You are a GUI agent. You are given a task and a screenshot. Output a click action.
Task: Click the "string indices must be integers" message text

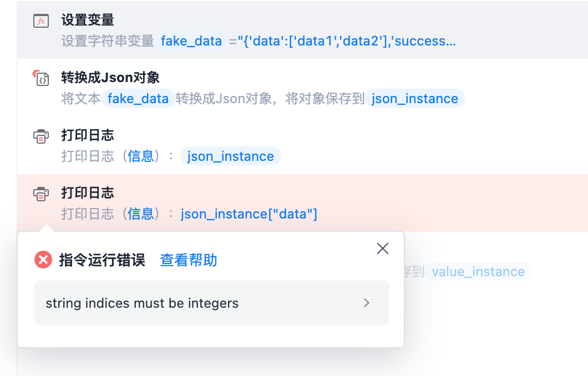[142, 303]
